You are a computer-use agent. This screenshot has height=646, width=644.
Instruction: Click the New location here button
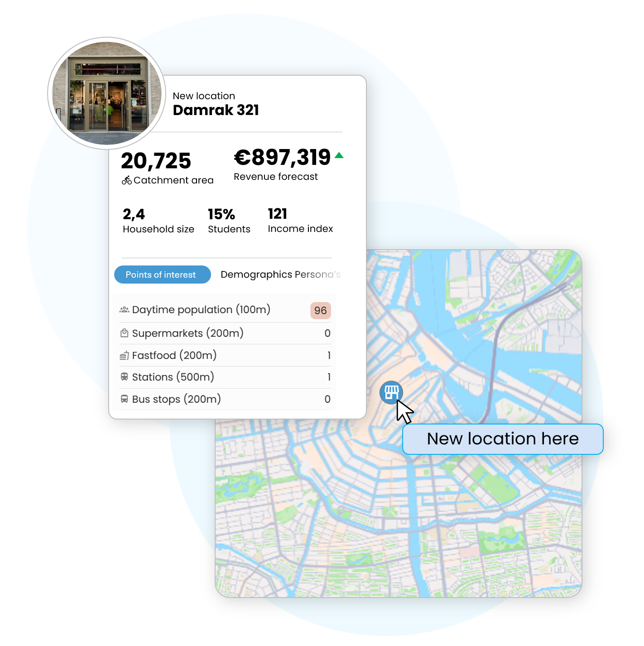click(503, 439)
